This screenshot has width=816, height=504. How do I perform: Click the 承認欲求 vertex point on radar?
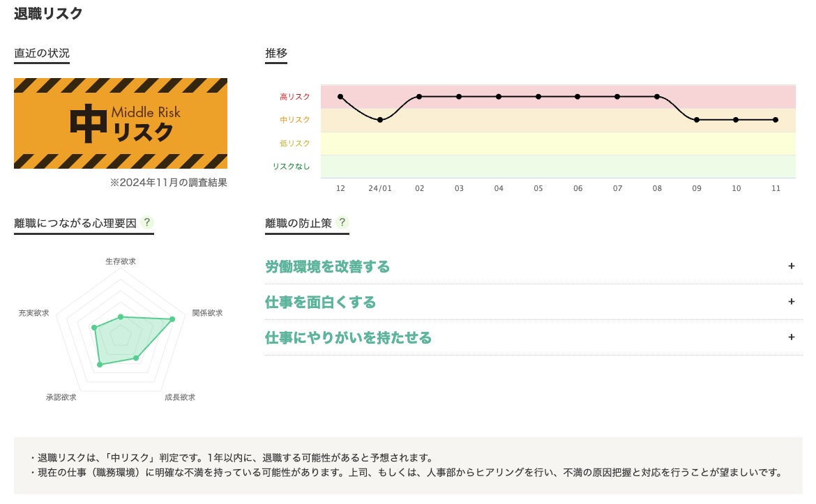coord(100,365)
